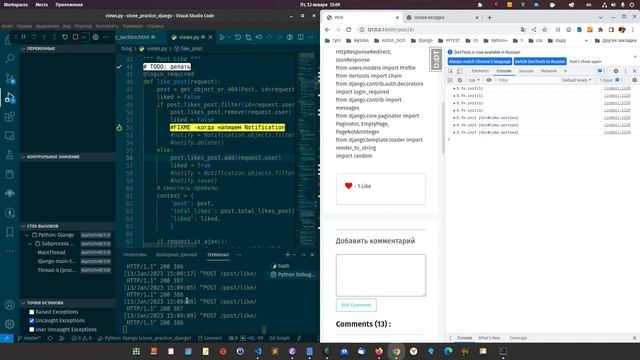Collapse the Переменные variables section
The height and width of the screenshot is (360, 640).
23,49
